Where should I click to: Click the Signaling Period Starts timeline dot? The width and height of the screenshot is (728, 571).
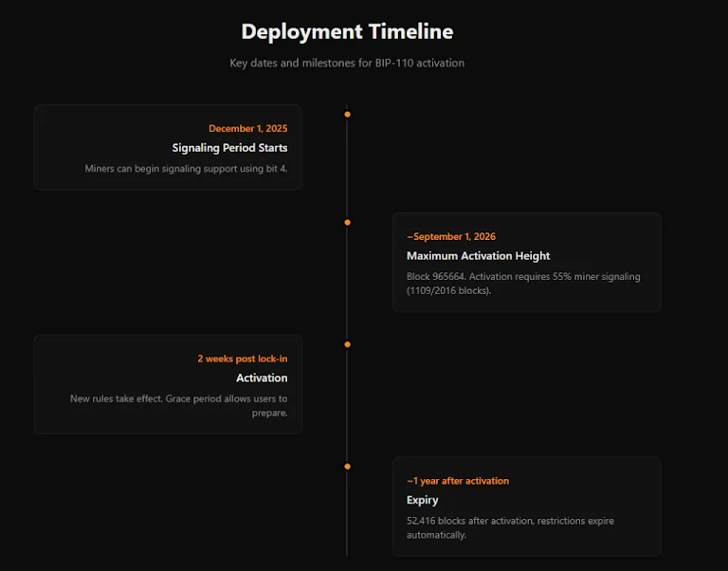(x=347, y=114)
